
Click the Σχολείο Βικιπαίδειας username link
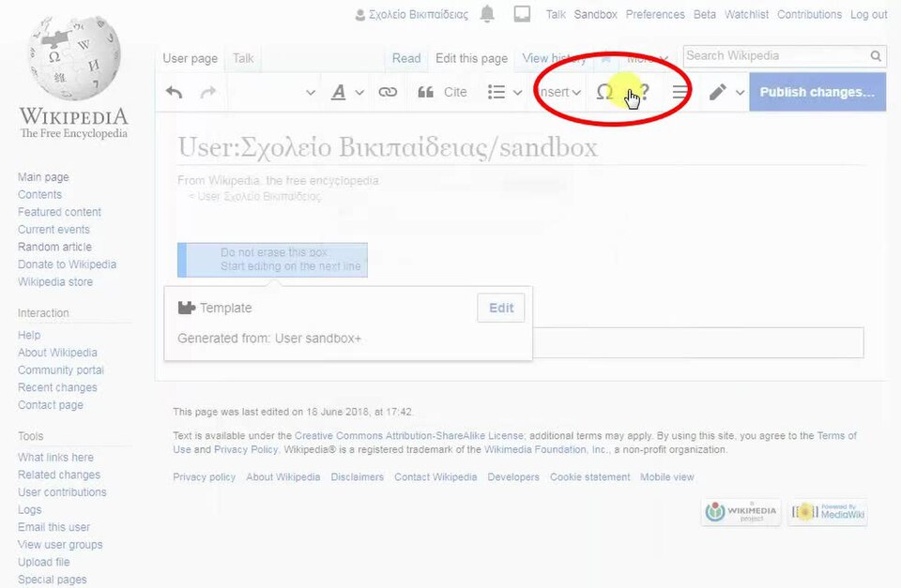[x=419, y=14]
